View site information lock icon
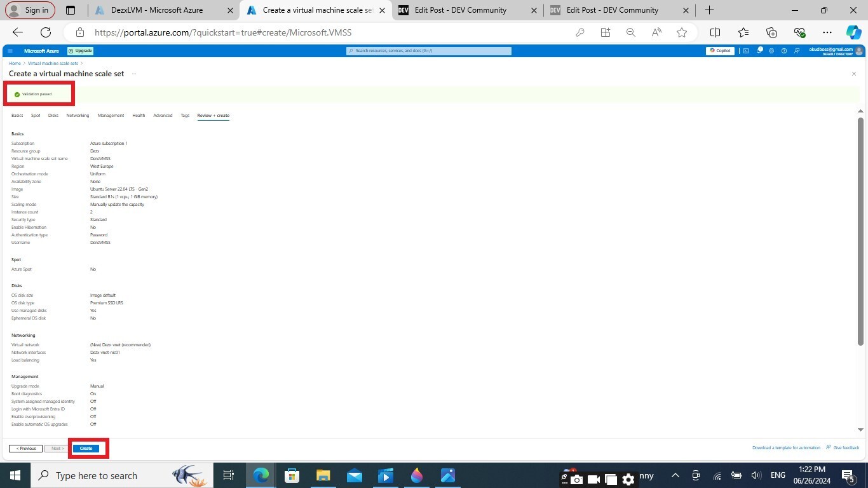 point(80,32)
